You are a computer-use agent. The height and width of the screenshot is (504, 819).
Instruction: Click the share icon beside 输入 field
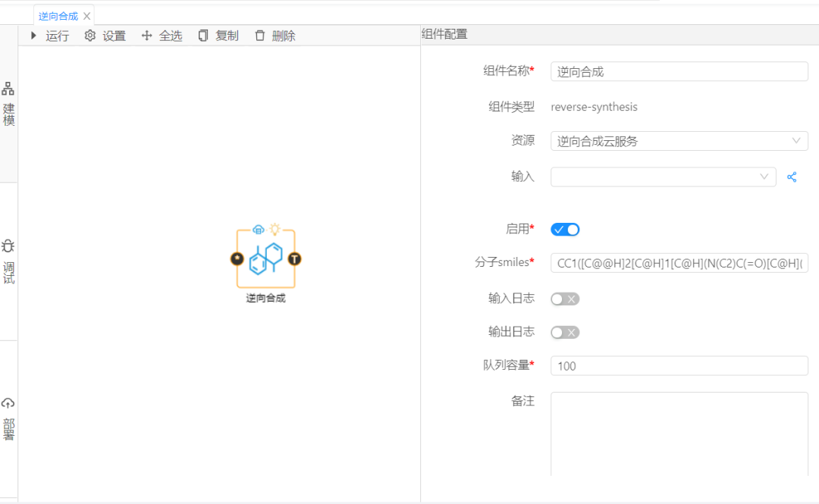(792, 177)
